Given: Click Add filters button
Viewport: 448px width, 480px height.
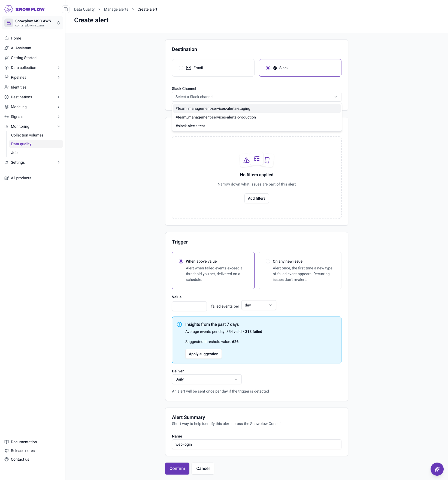Looking at the screenshot, I should click(x=257, y=198).
